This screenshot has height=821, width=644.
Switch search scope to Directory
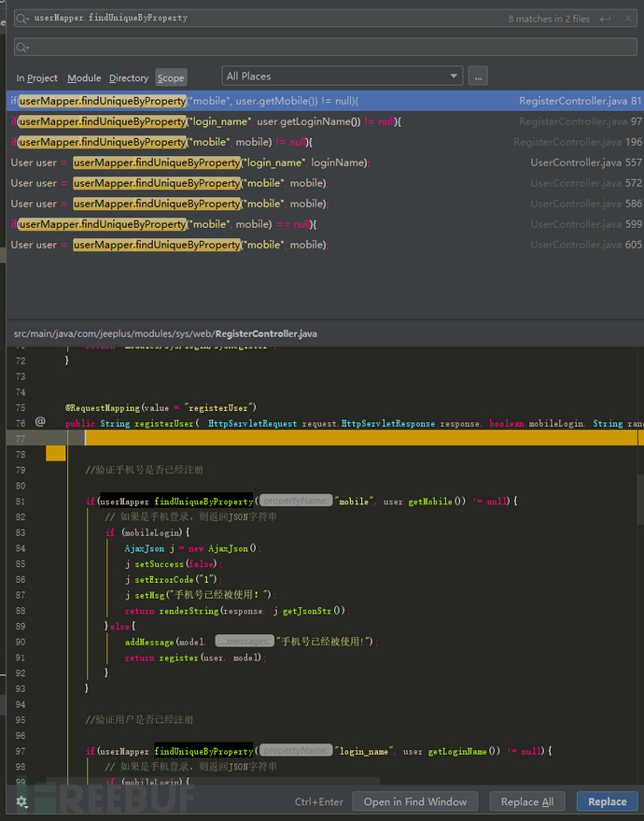(129, 78)
